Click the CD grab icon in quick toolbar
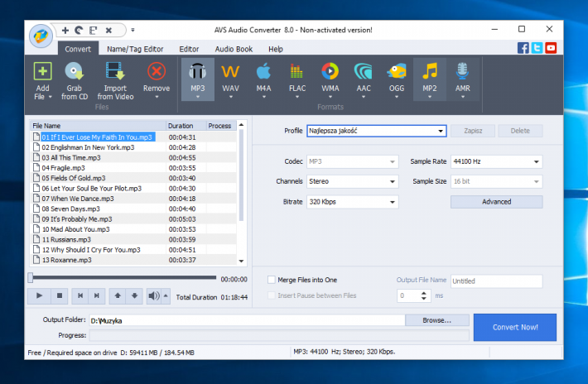The image size is (588, 384). click(x=79, y=31)
